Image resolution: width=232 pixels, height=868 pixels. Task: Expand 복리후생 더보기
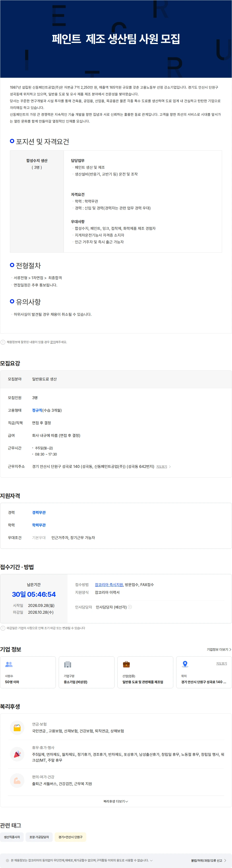tap(116, 801)
